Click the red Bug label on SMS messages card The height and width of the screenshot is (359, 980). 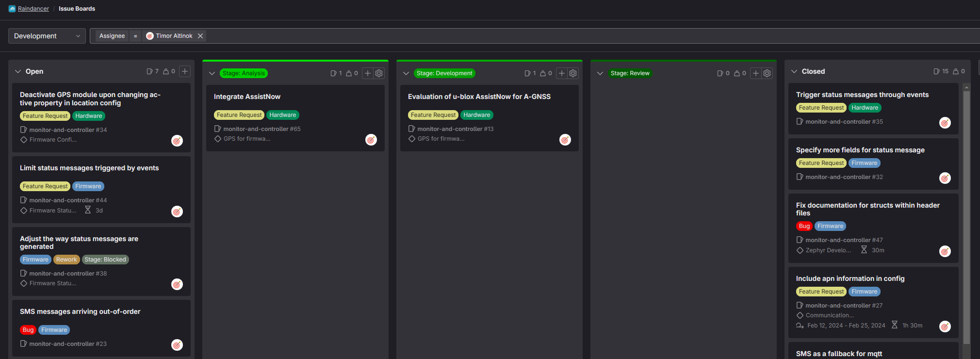pos(28,330)
